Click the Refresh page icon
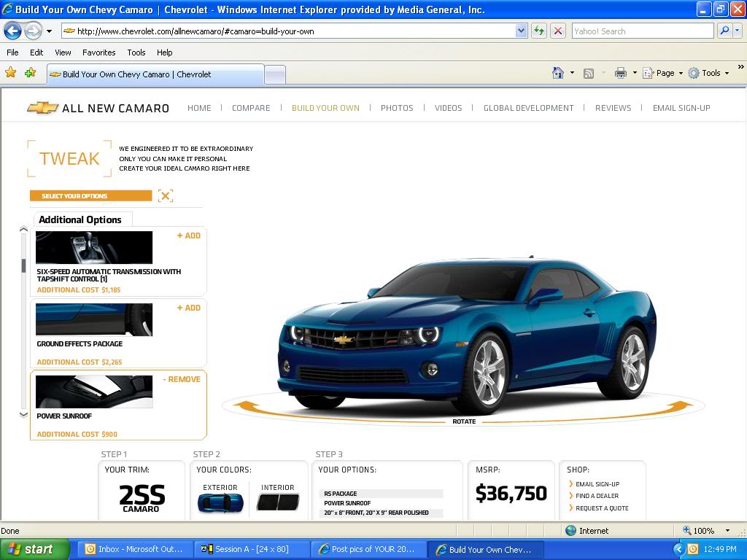Image resolution: width=747 pixels, height=560 pixels. click(539, 31)
